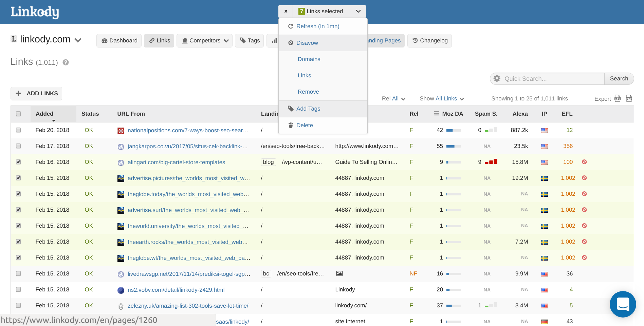Viewport: 644px width, 326px height.
Task: Uncheck the theglobe.wf row checkbox
Action: [x=18, y=257]
